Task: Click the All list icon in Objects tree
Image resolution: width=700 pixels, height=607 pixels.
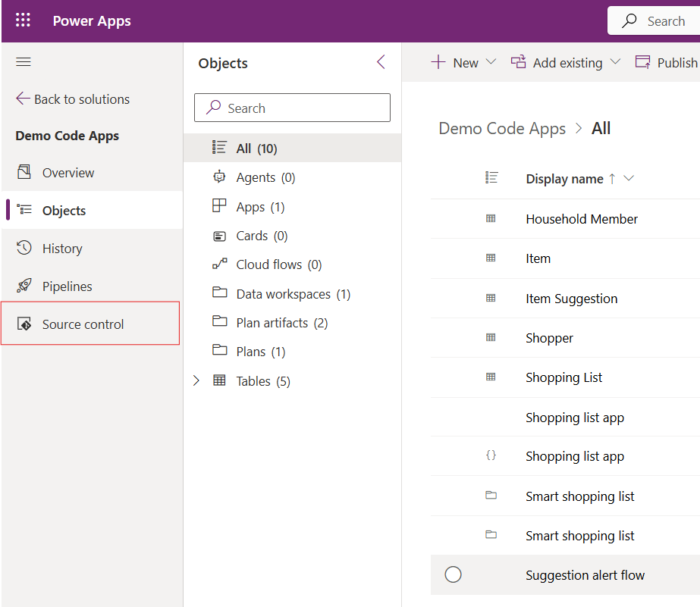Action: (219, 147)
